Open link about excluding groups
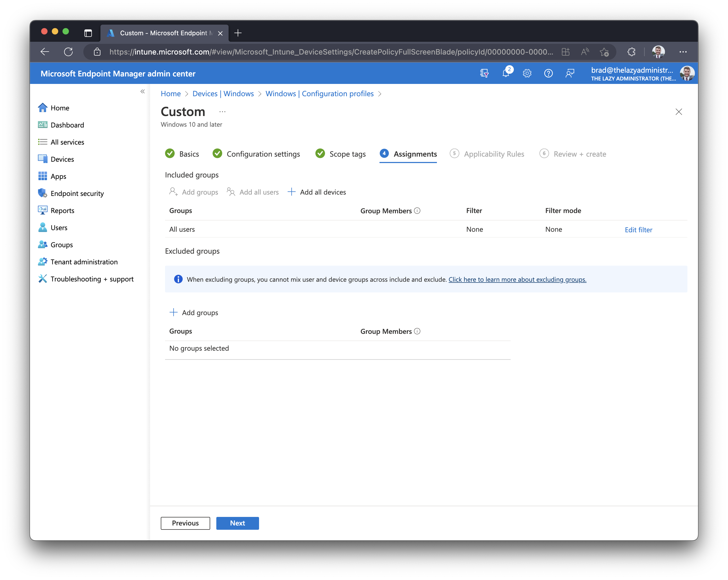Viewport: 728px width, 580px height. (517, 280)
